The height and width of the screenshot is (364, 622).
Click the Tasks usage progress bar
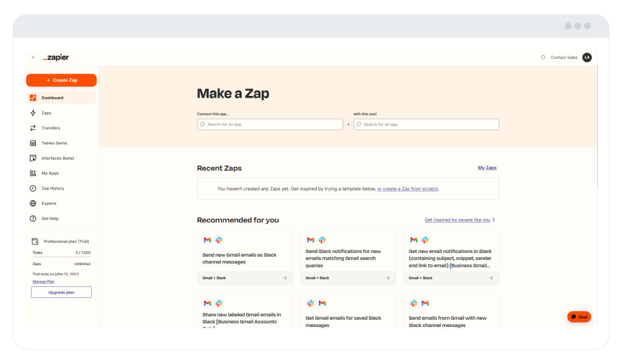click(61, 257)
